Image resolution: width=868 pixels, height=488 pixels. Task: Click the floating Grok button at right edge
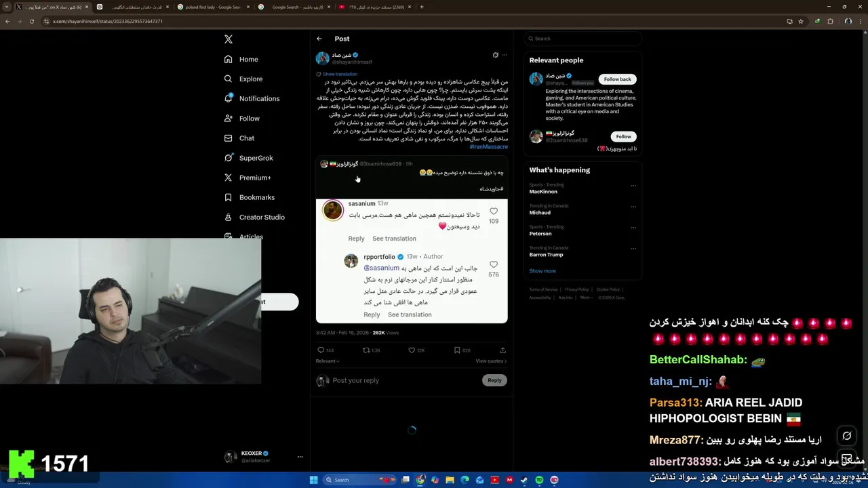[846, 436]
